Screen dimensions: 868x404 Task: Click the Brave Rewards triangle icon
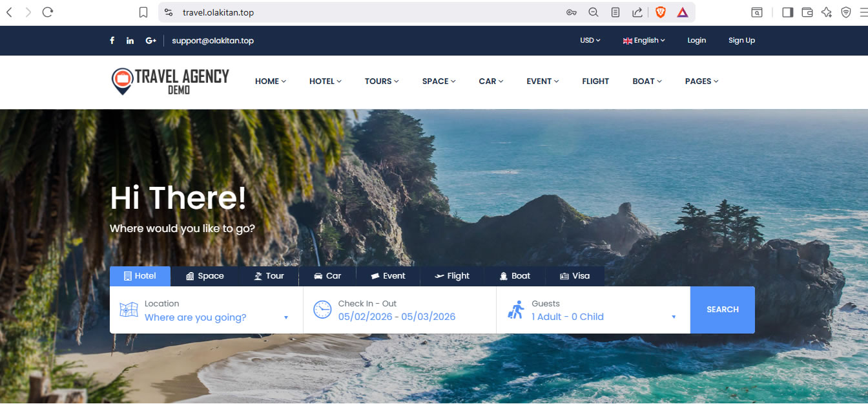tap(683, 12)
